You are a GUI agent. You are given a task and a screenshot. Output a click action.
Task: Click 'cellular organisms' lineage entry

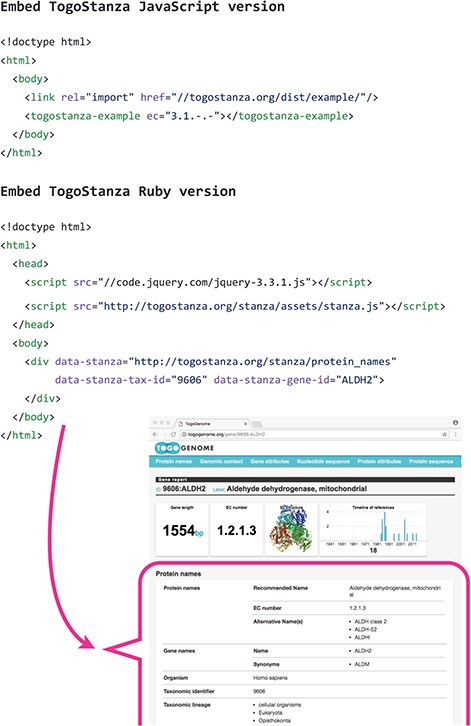279,705
